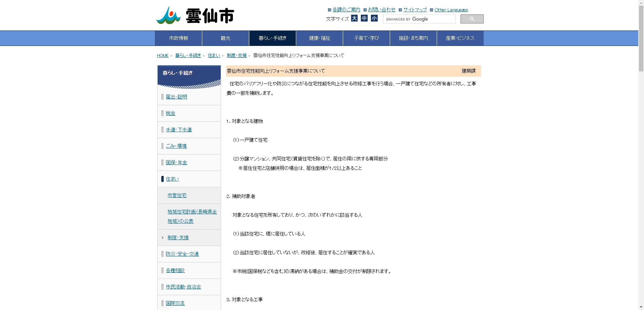The height and width of the screenshot is (310, 644).
Task: Open the 市営住宅 sidebar link
Action: pyautogui.click(x=177, y=195)
